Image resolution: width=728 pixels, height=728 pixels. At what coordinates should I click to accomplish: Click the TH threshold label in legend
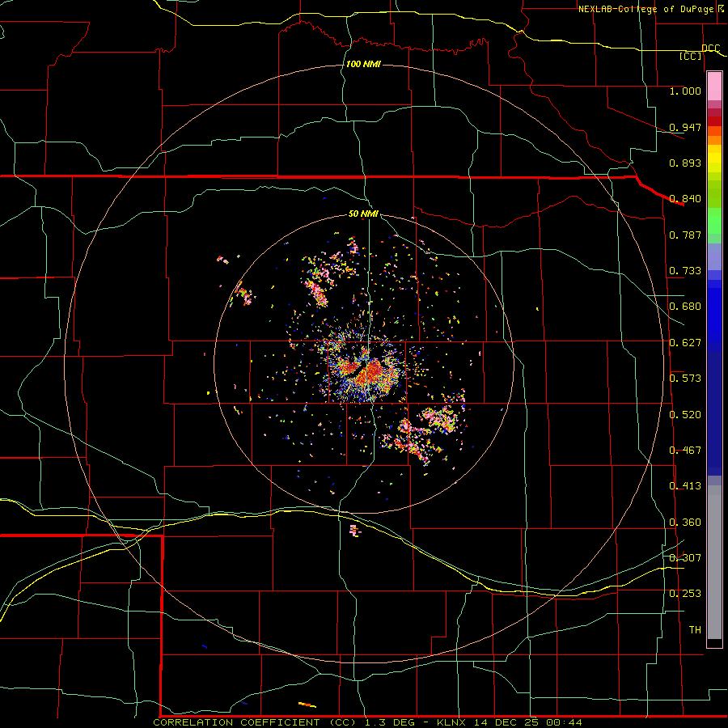(695, 630)
